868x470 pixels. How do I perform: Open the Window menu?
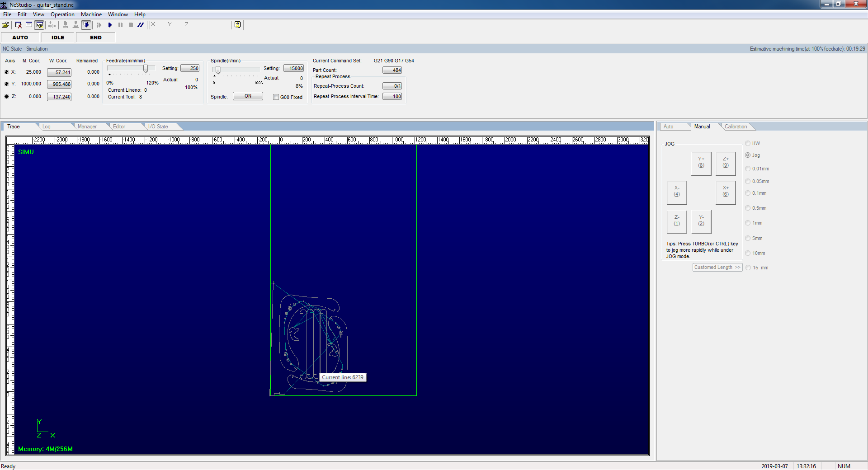coord(118,14)
